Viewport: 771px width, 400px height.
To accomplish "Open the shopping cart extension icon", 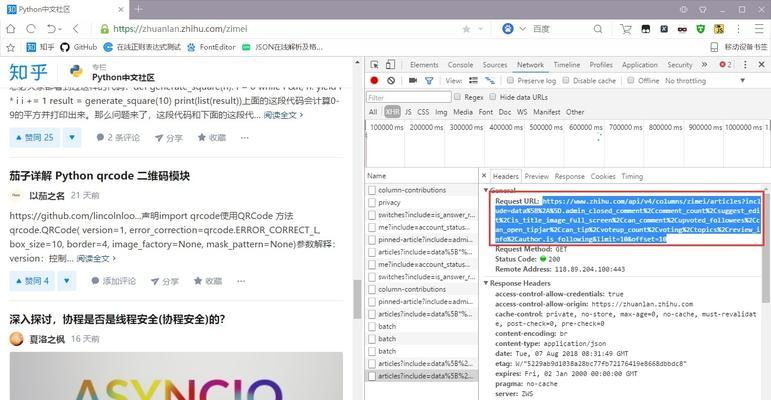I will coord(625,29).
